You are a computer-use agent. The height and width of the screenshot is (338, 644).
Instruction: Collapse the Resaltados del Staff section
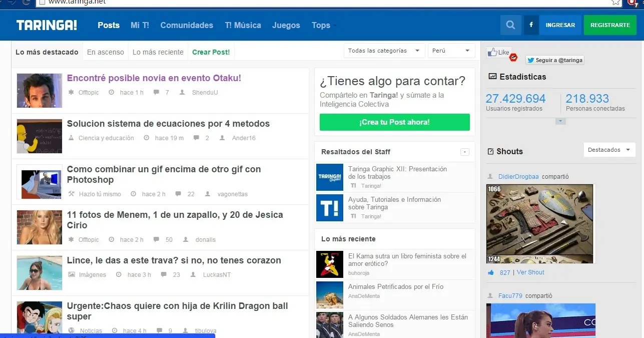465,152
